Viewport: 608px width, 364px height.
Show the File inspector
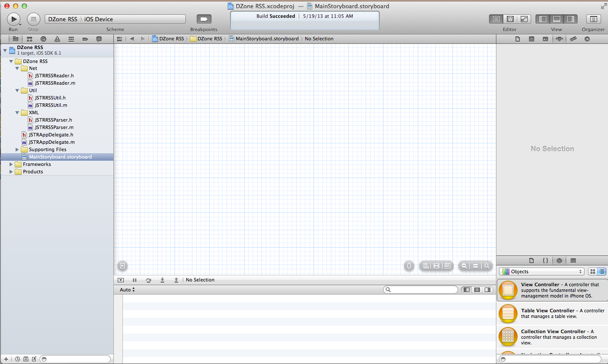[518, 39]
